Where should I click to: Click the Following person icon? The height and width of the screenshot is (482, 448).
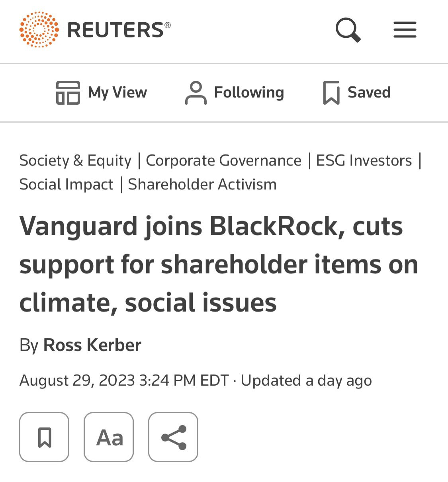coord(196,92)
